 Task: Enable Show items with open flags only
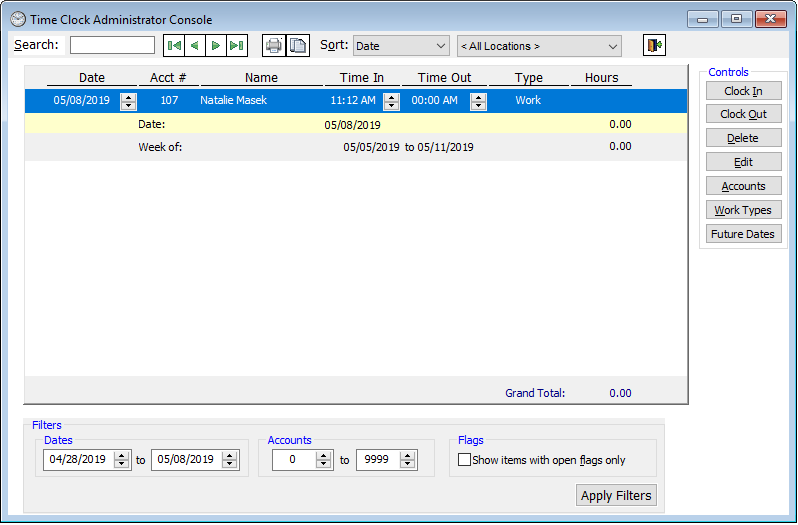[x=464, y=460]
